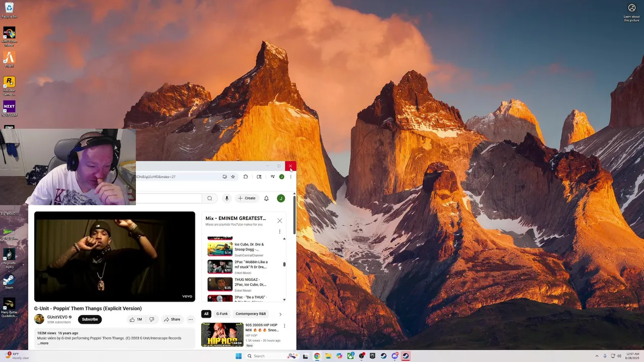Open Hogwarts Legacy desktop shortcut
The image size is (644, 362).
point(9,258)
